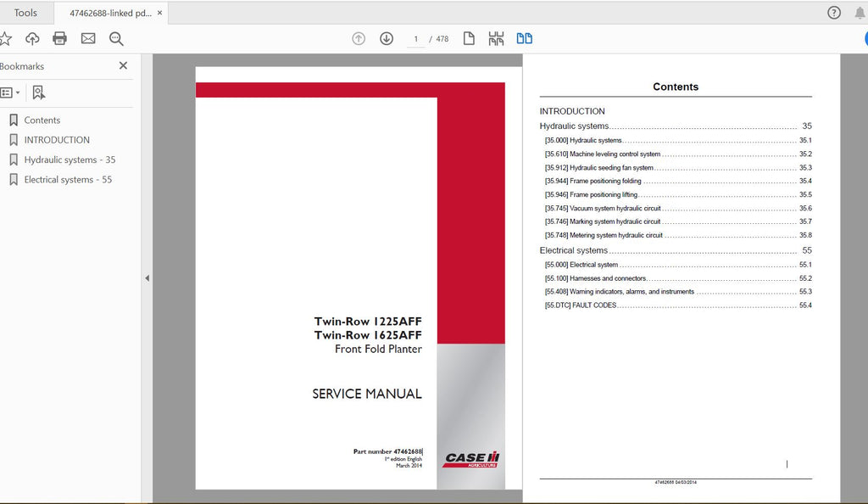
Task: Click the Contents page heading
Action: click(x=676, y=87)
